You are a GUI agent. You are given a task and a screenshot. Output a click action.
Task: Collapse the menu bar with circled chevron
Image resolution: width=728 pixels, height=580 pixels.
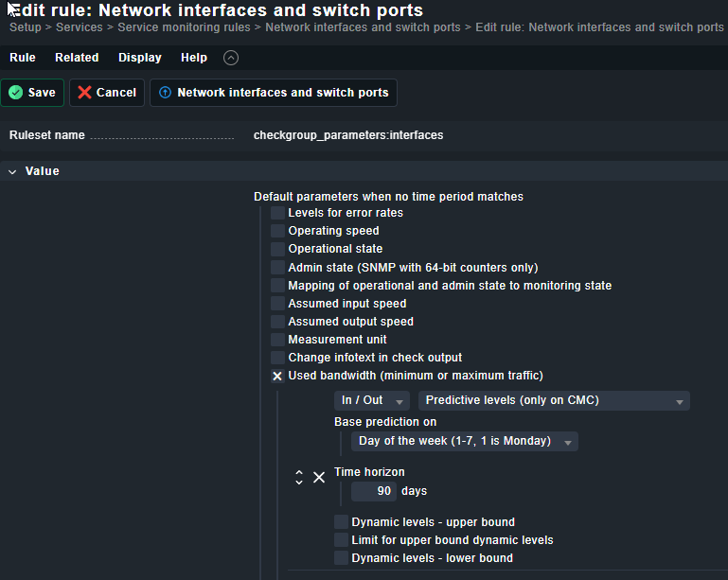tap(231, 58)
